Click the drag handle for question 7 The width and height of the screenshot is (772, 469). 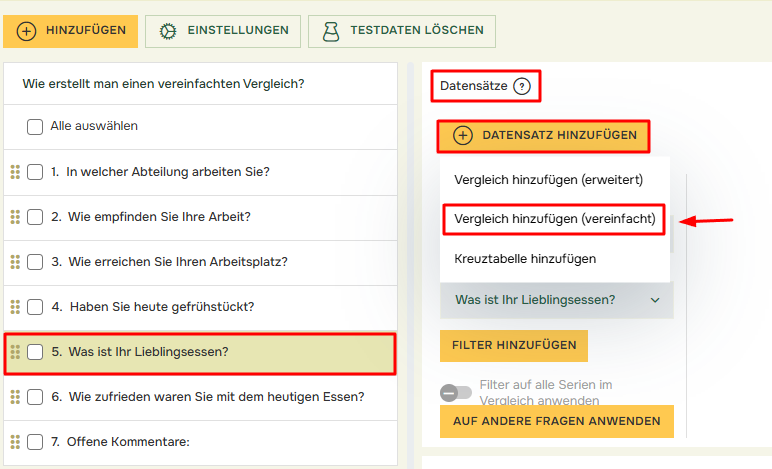15,442
